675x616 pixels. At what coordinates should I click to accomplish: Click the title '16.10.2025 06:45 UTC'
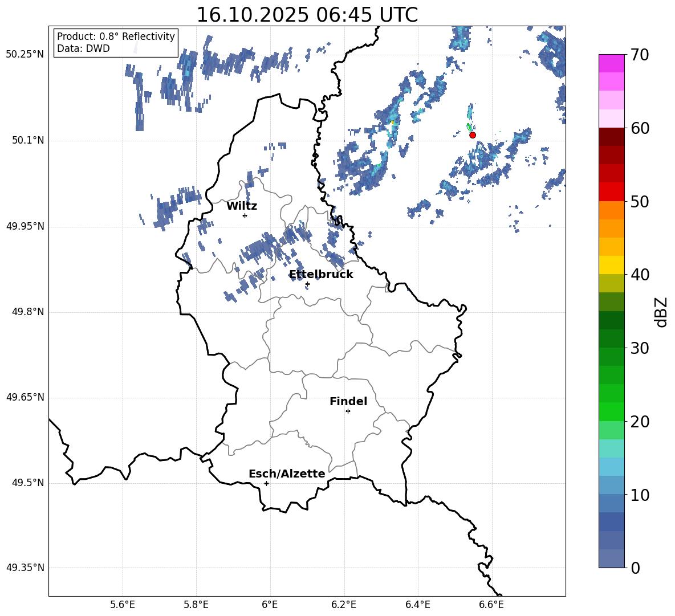[x=307, y=15]
